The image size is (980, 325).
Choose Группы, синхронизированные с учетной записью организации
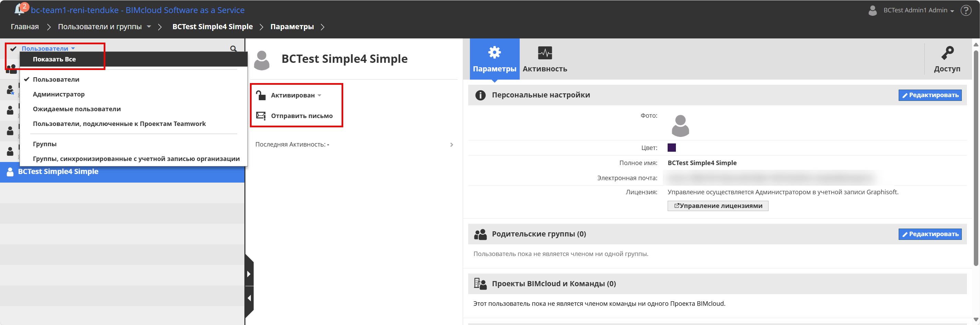(x=133, y=159)
